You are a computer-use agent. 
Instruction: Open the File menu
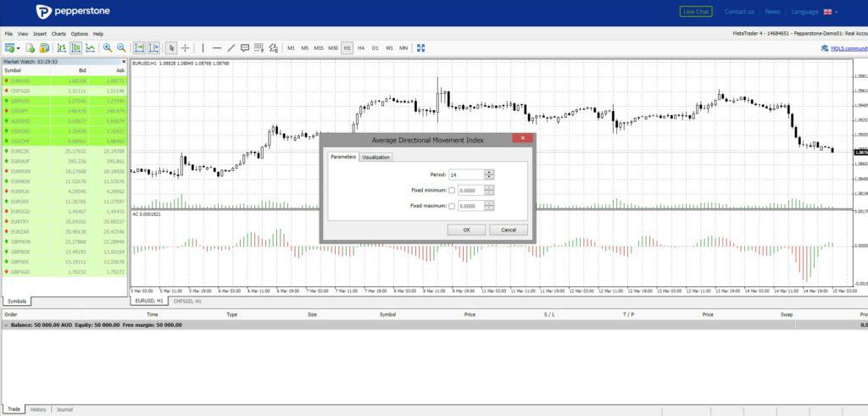click(x=8, y=34)
